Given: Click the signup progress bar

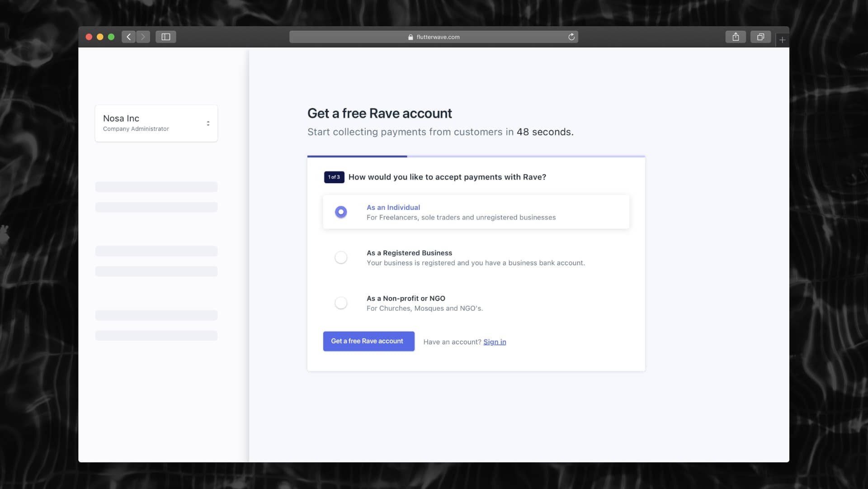Looking at the screenshot, I should (476, 157).
